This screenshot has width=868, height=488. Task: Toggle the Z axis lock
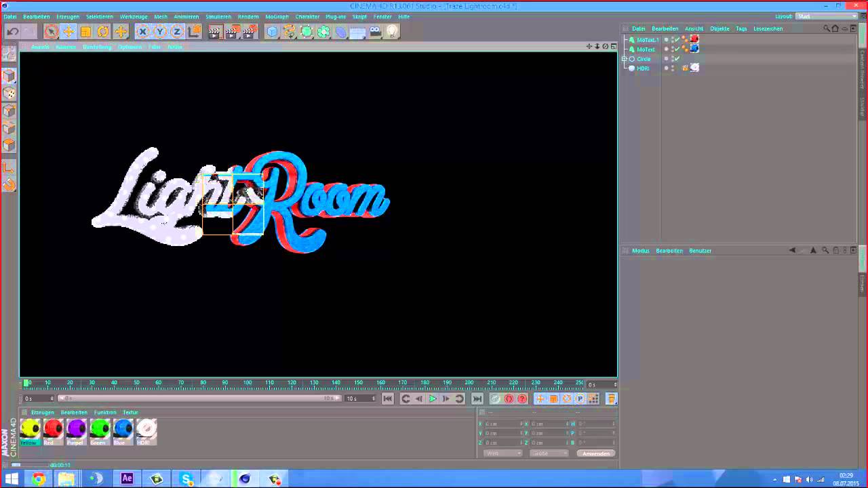coord(177,31)
